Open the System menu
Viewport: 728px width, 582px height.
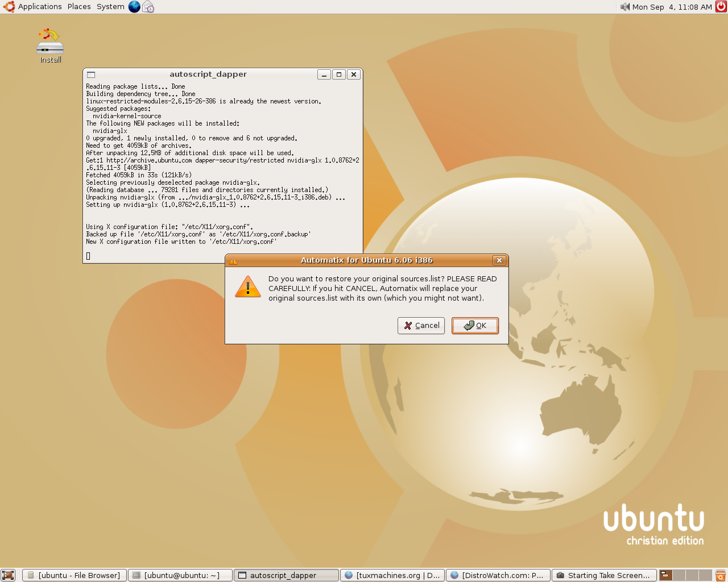point(110,7)
